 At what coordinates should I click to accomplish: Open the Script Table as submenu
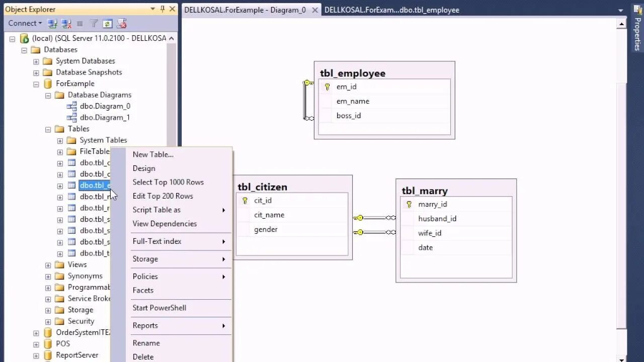156,210
